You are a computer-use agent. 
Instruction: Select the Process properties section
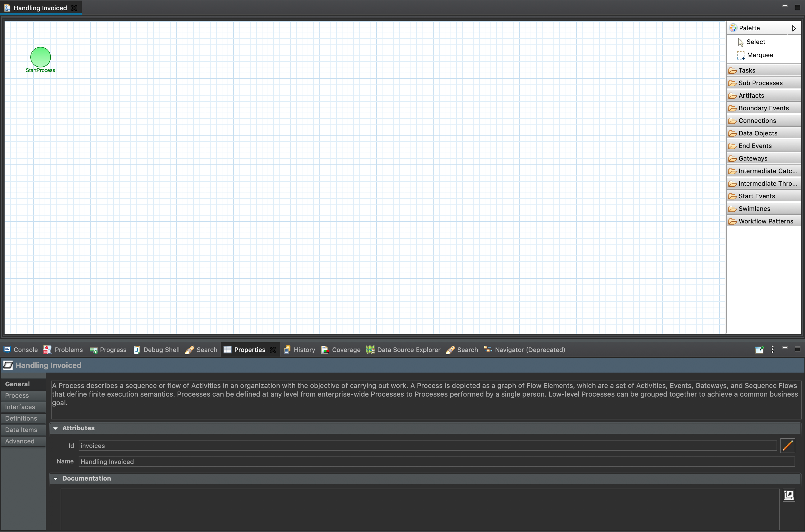pyautogui.click(x=23, y=395)
